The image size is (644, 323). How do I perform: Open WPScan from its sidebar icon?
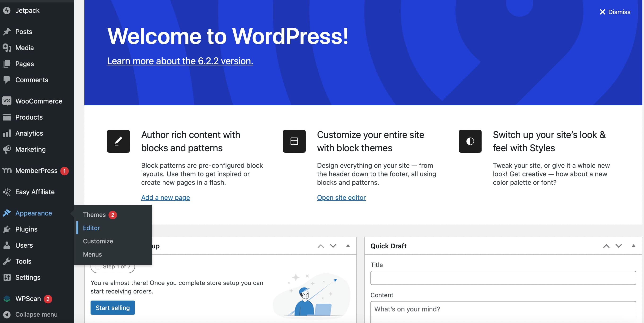pyautogui.click(x=7, y=298)
